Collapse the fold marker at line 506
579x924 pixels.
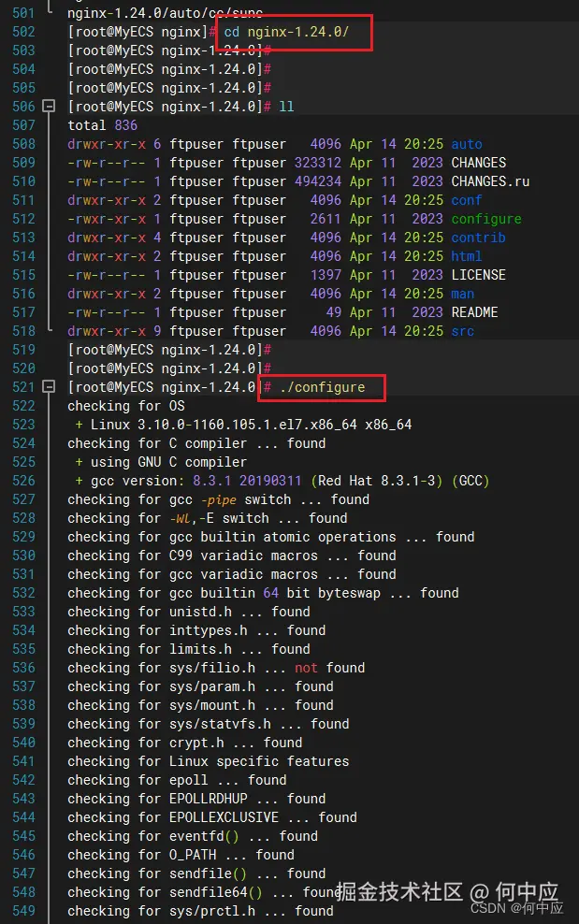[49, 107]
